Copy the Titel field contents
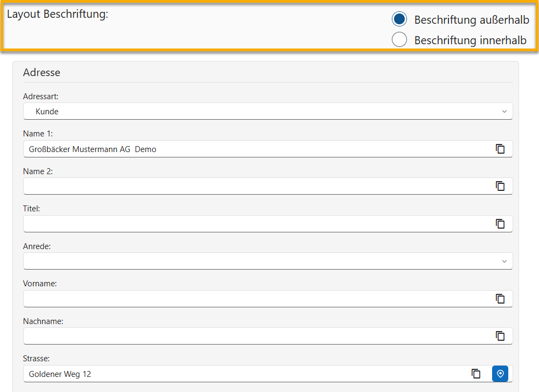Viewport: 539px width, 392px height. click(500, 224)
